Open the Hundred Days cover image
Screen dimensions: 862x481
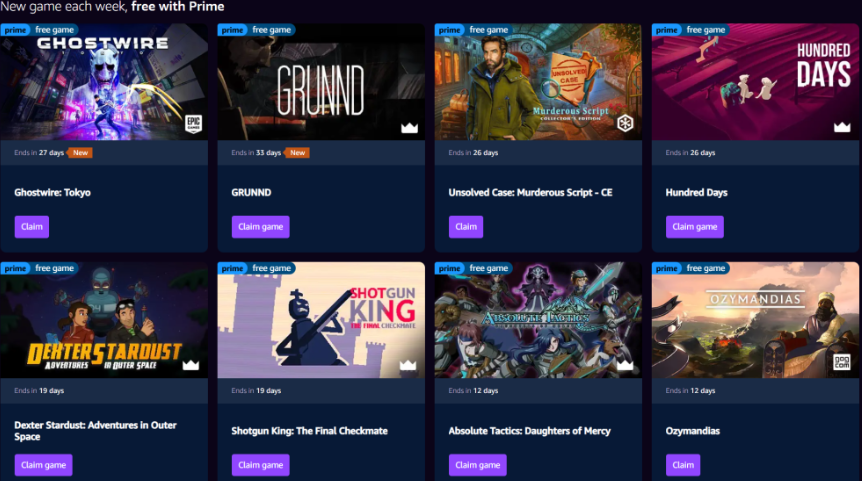tap(755, 82)
